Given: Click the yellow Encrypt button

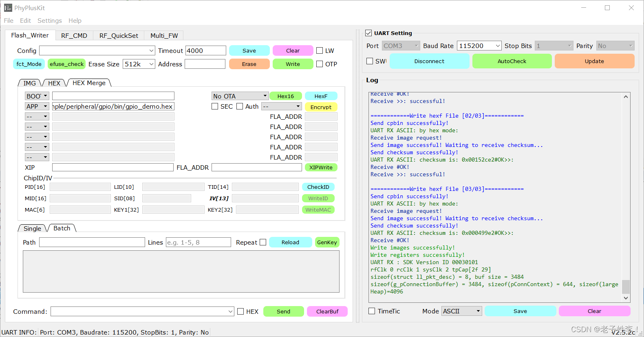Looking at the screenshot, I should pyautogui.click(x=321, y=107).
